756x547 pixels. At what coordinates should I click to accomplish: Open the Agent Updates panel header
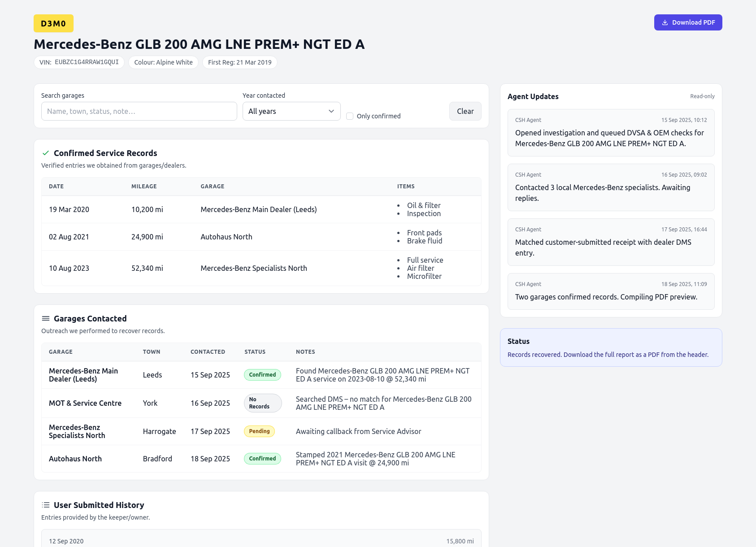click(533, 96)
